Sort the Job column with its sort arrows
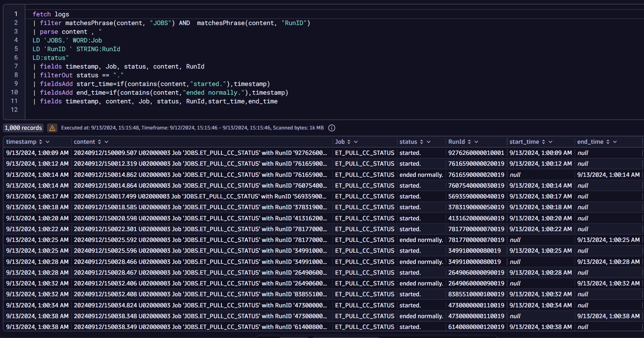This screenshot has height=338, width=644. [349, 142]
